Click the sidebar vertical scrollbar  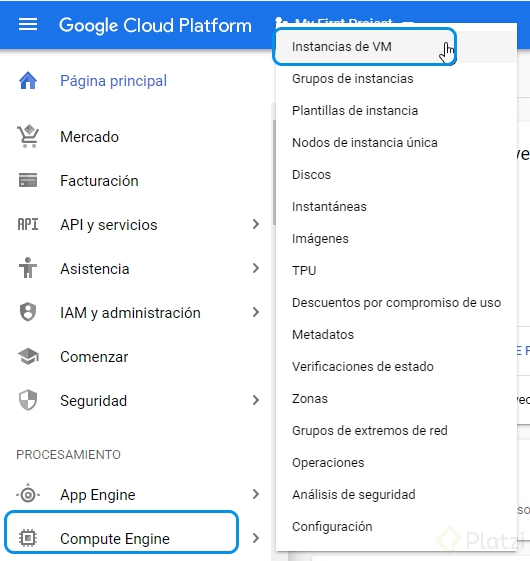[x=274, y=173]
